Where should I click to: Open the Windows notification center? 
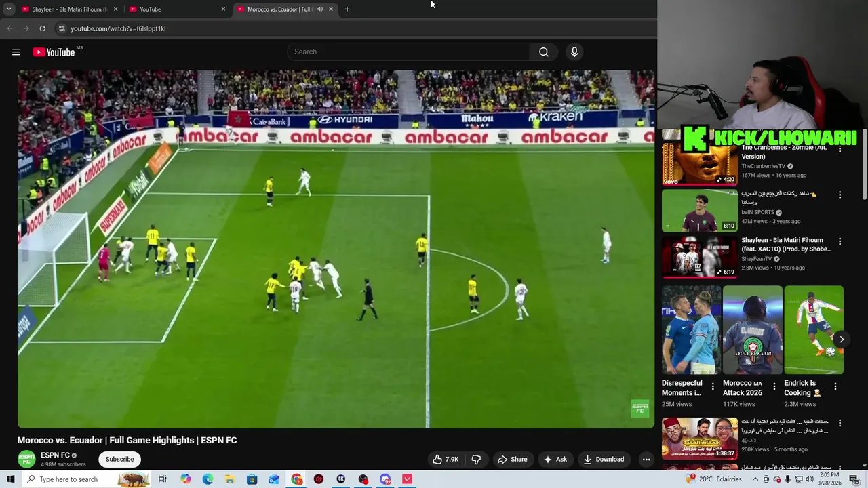(854, 479)
